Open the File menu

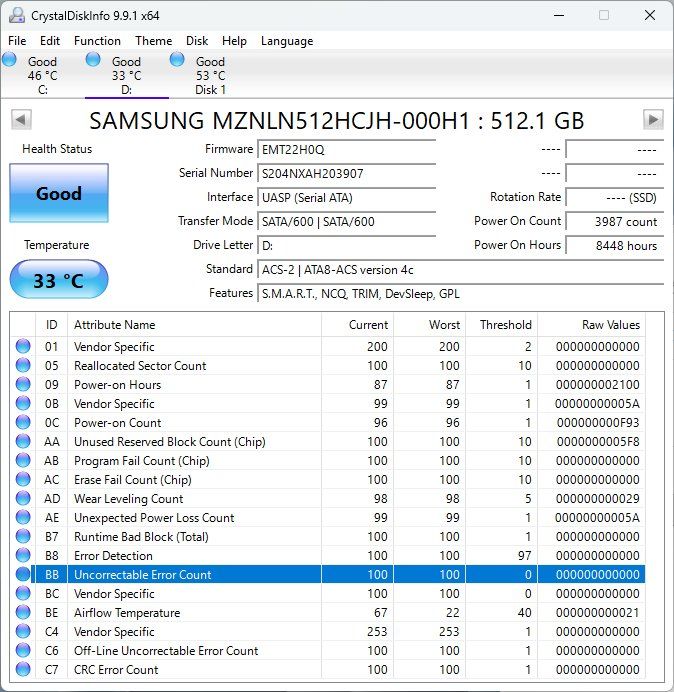point(17,41)
